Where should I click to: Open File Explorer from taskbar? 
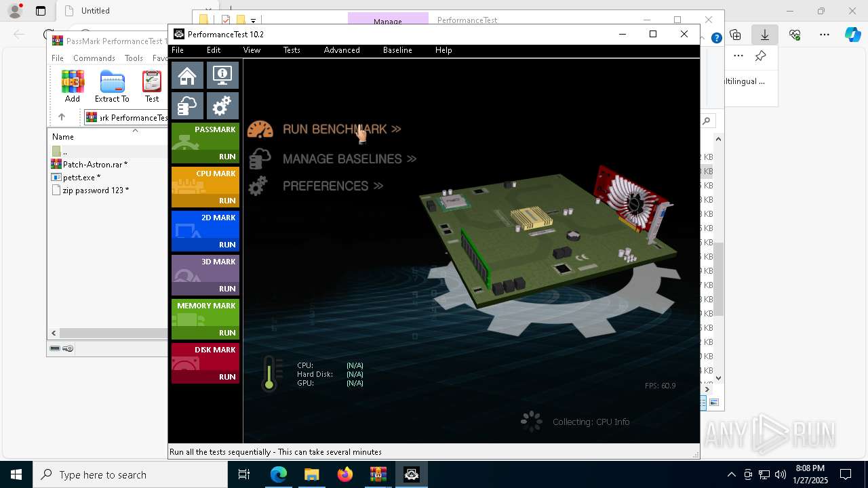point(312,474)
